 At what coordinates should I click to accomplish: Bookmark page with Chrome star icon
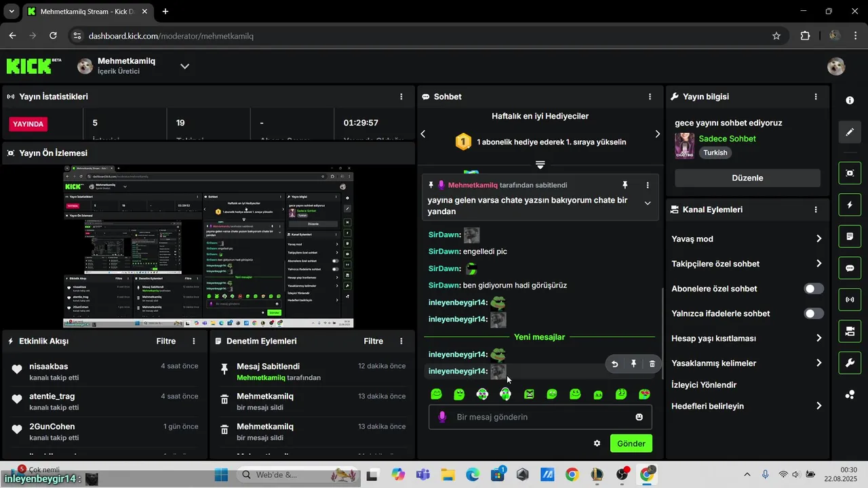(x=776, y=36)
